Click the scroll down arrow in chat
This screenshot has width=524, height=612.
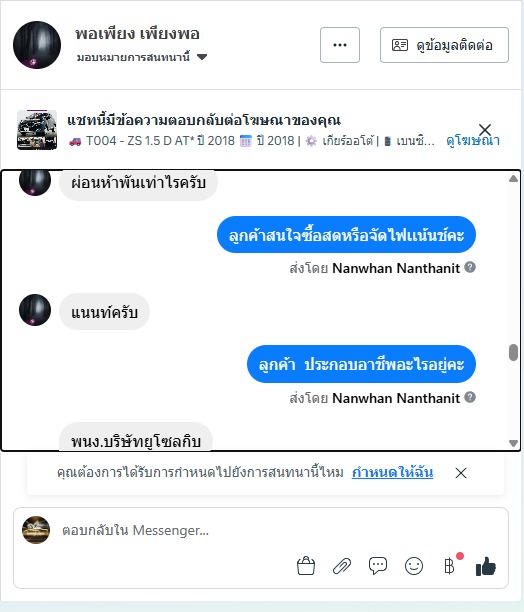pos(513,443)
